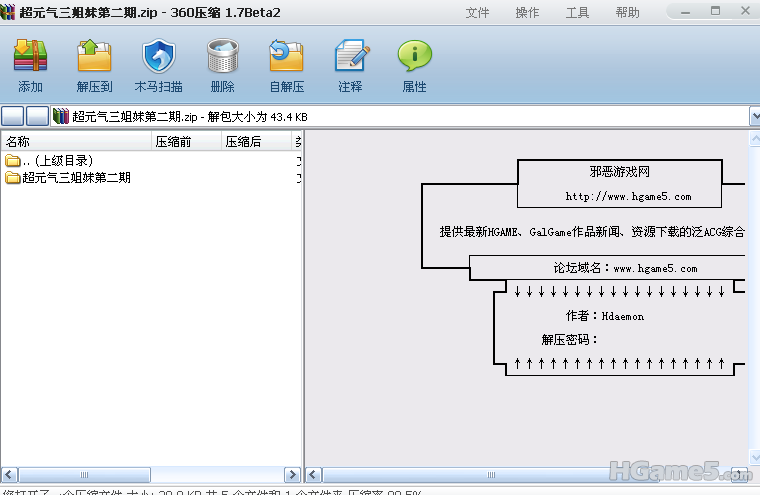
Task: Click the second navigation button left of path
Action: pos(37,116)
